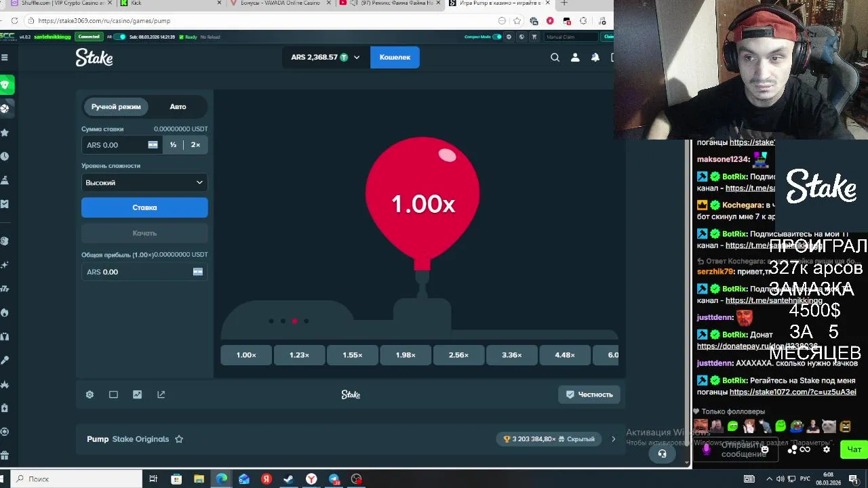Open the Уровень сложности dropdown set to Высокий
The width and height of the screenshot is (868, 488).
coord(144,182)
